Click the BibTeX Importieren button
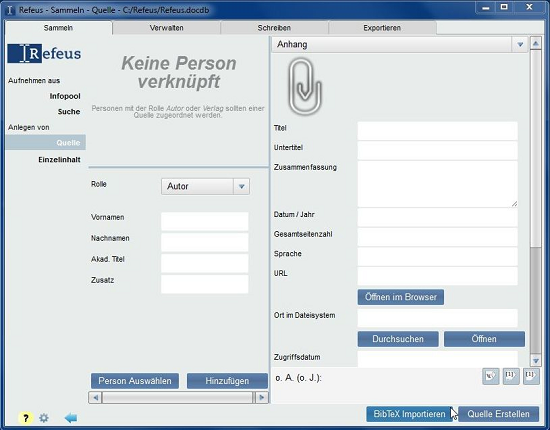This screenshot has height=430, width=550. 409,414
